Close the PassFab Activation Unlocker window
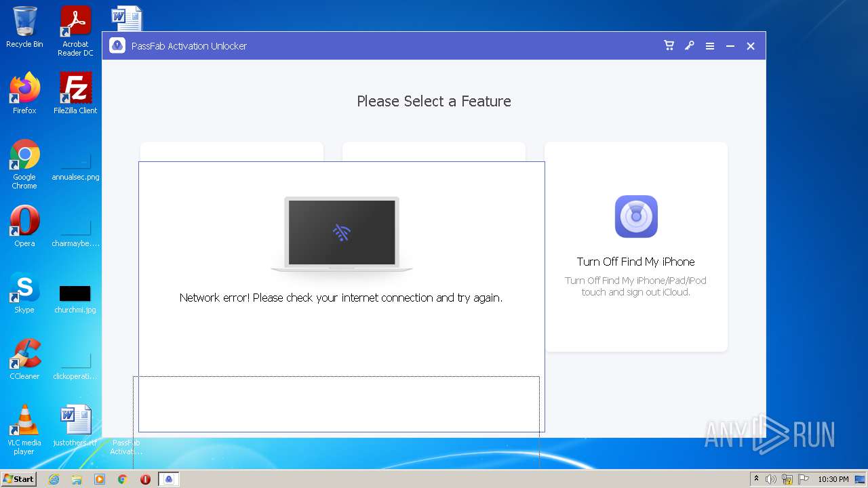This screenshot has width=868, height=488. click(x=750, y=46)
